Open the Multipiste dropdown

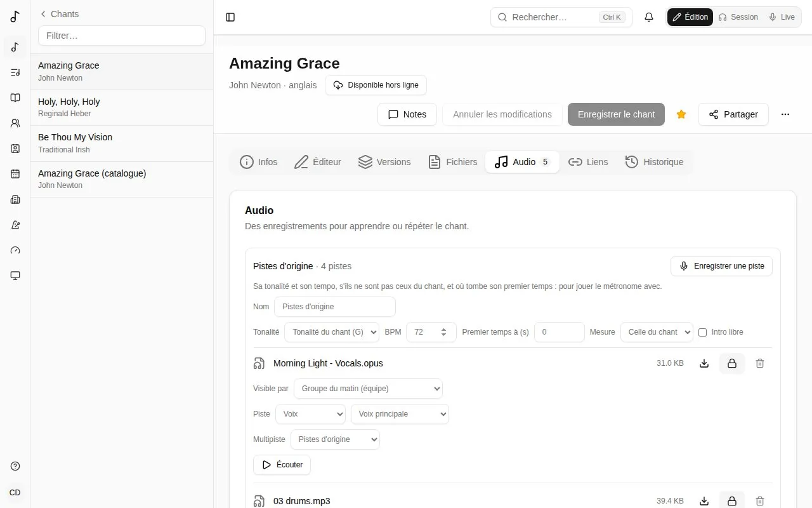coord(335,439)
